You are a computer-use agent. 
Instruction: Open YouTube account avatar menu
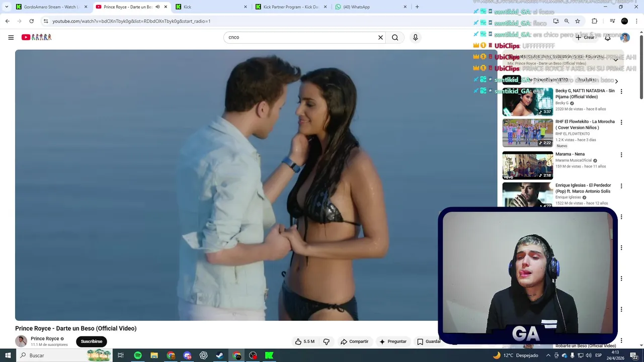[x=625, y=38]
